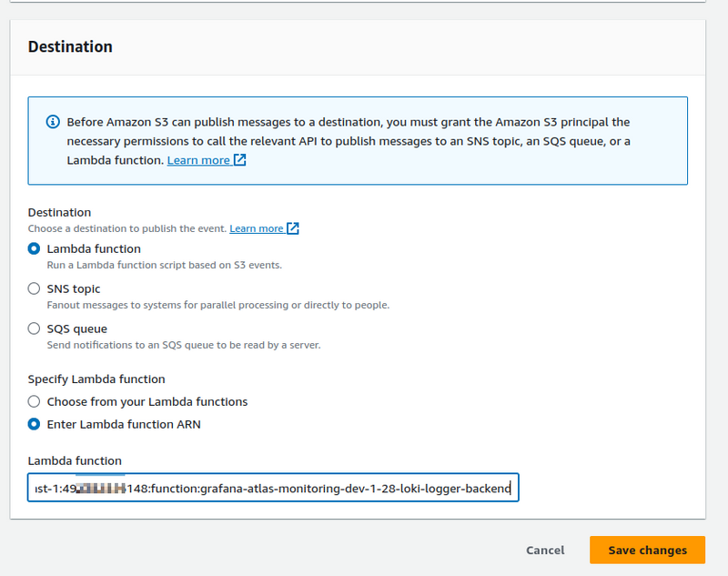
Task: Choose the SQS queue radio option
Action: point(35,328)
